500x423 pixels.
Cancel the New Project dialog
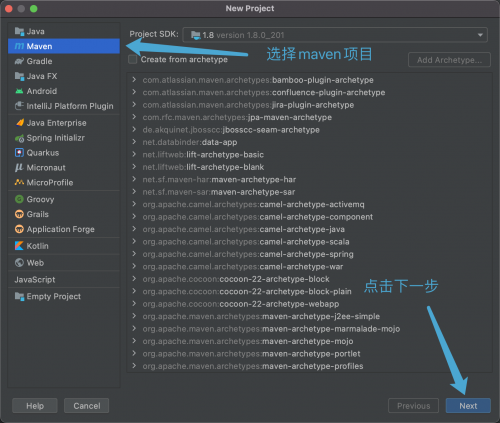87,406
